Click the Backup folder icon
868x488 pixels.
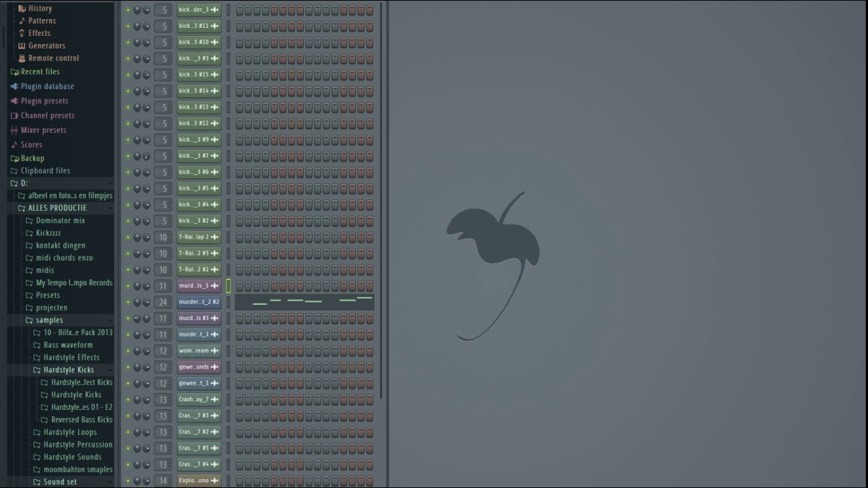click(x=14, y=159)
